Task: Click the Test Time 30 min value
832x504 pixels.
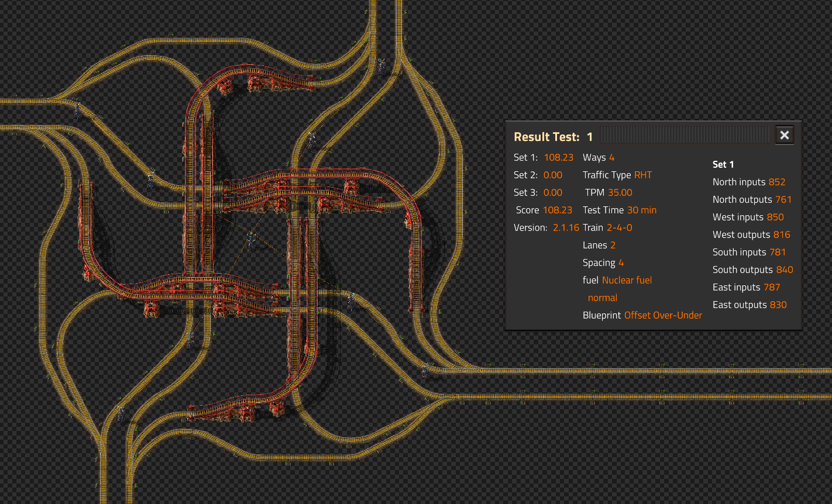Action: pyautogui.click(x=642, y=210)
